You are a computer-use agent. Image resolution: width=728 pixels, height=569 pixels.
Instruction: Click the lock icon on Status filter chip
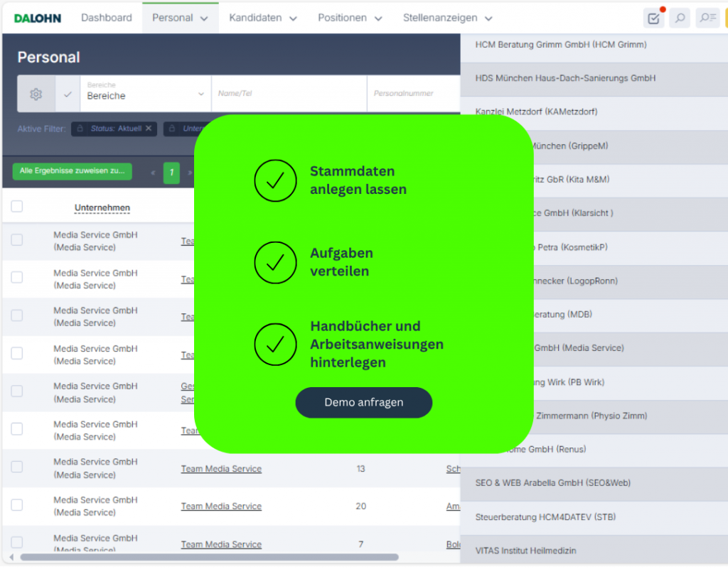coord(80,129)
